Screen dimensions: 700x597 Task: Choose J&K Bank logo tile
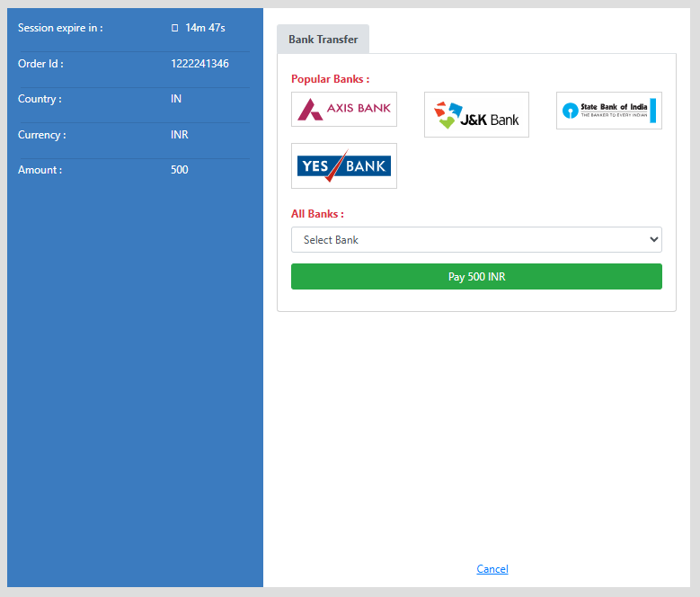point(476,115)
